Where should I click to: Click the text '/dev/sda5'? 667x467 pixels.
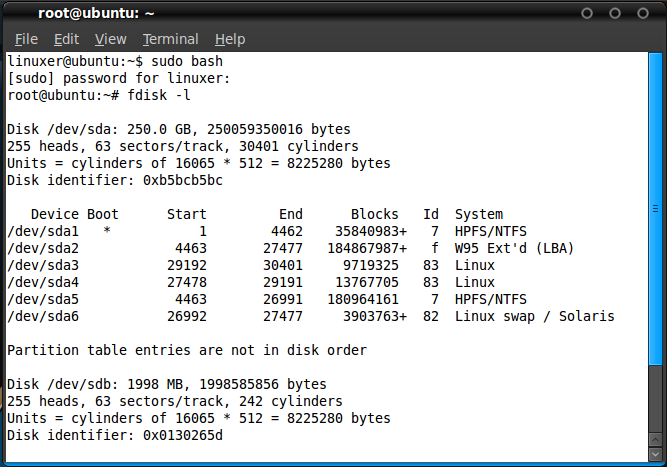click(43, 299)
